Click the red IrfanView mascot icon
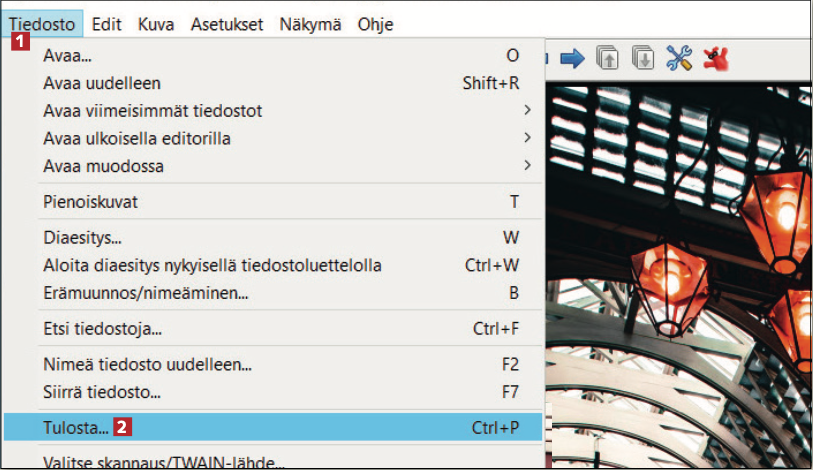This screenshot has height=470, width=813. [x=716, y=58]
